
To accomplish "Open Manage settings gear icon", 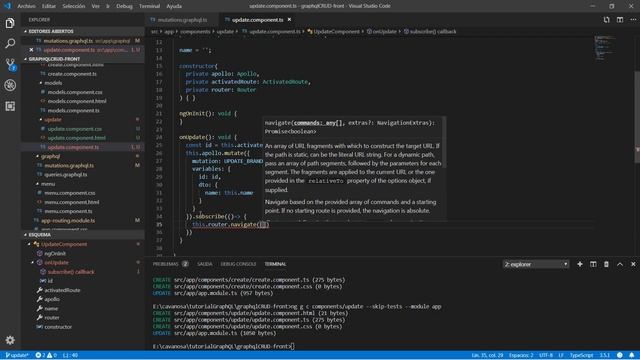I will click(x=10, y=340).
